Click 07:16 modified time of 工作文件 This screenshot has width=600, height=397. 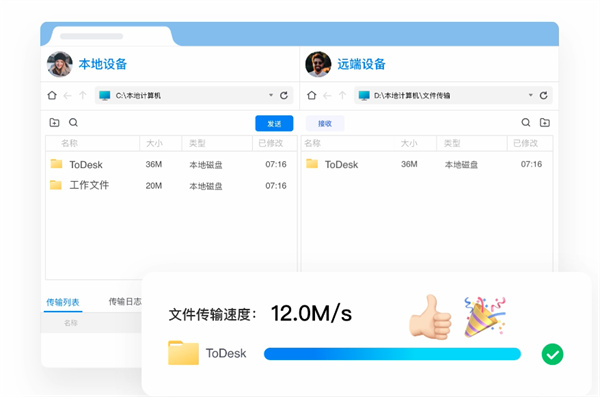(276, 186)
